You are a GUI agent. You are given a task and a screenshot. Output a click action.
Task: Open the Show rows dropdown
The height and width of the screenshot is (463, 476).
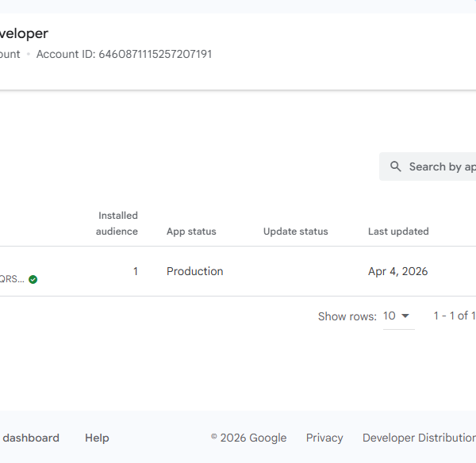tap(398, 316)
